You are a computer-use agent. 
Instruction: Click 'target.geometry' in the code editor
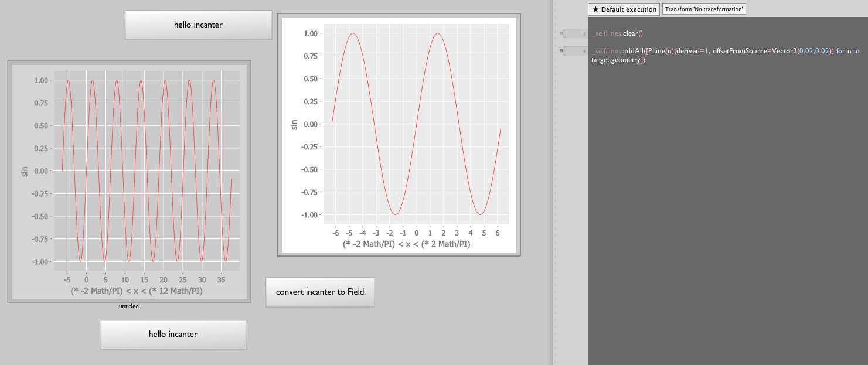617,60
